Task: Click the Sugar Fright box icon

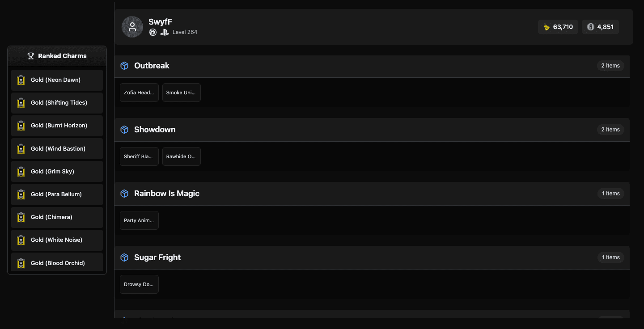Action: click(x=124, y=257)
